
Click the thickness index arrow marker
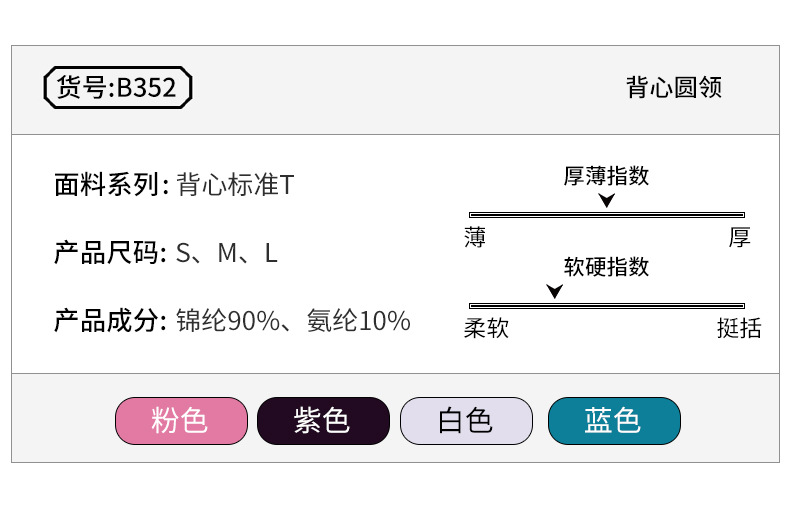[x=606, y=201]
